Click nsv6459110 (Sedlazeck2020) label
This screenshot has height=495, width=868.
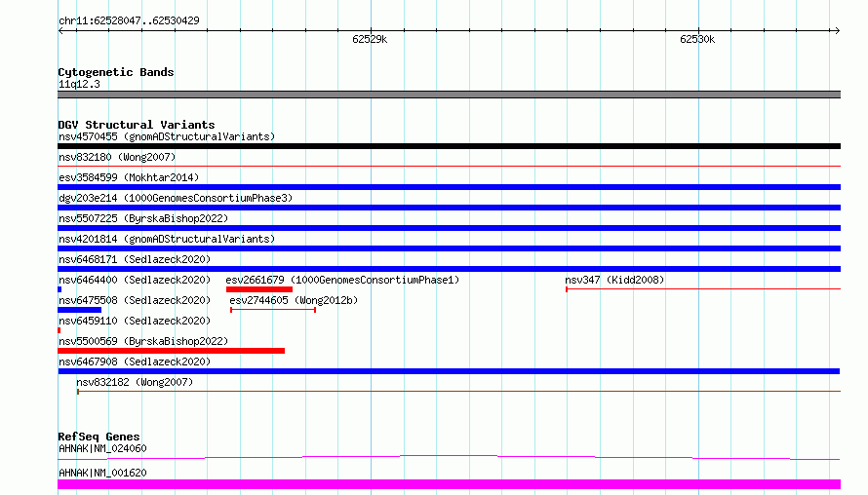click(135, 321)
